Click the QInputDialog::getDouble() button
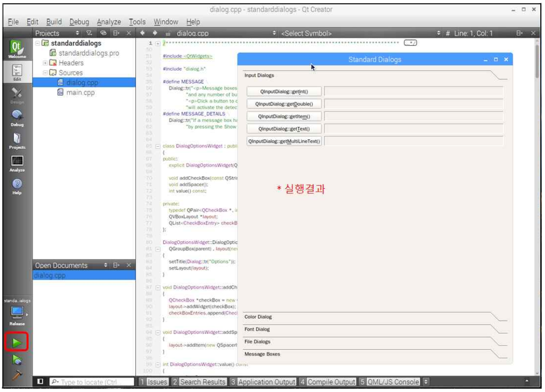Viewport: 545px width, 392px height. coord(284,104)
